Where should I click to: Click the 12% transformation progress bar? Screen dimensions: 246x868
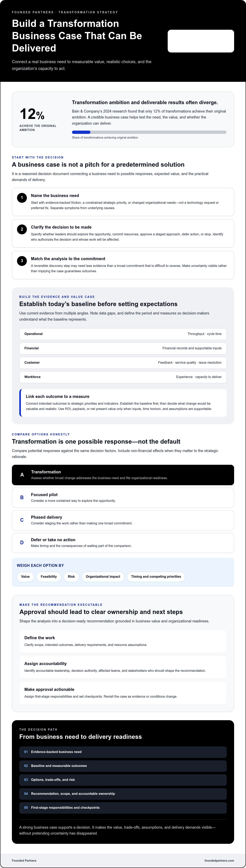149,132
